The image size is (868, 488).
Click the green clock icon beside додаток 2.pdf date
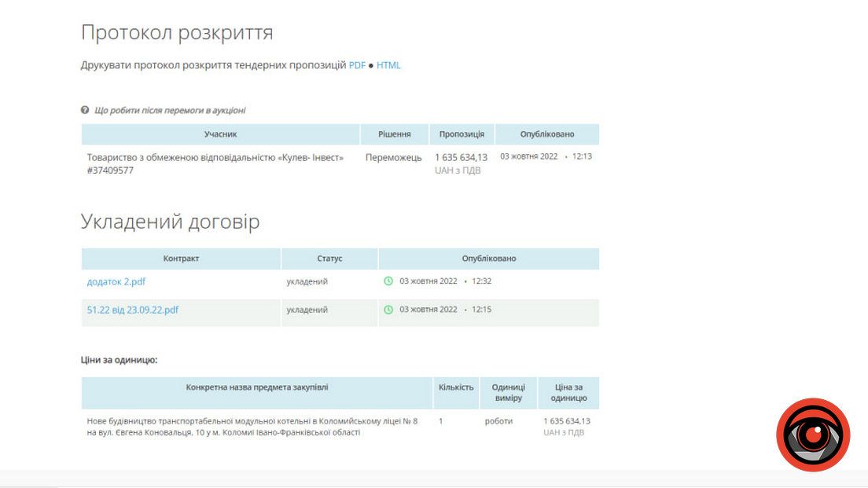click(x=388, y=281)
